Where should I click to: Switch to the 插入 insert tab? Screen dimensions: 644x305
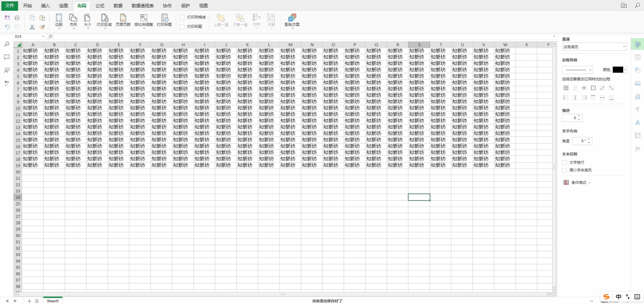tap(45, 6)
